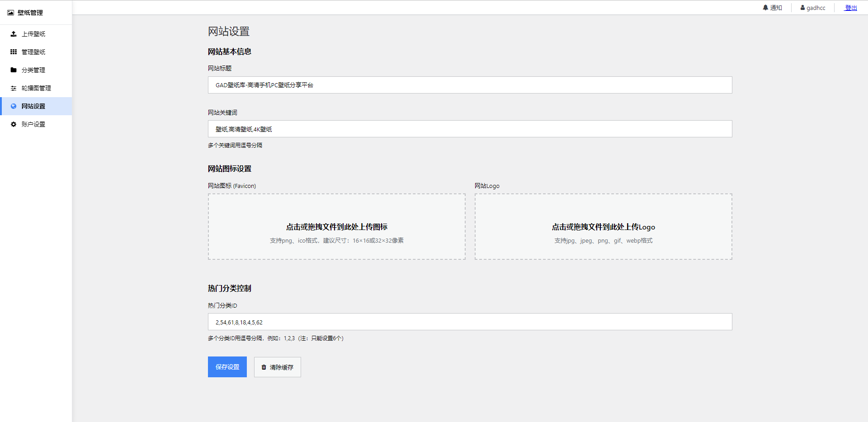Screen dimensions: 868x422
Task: Click the sliders icon for 轮播图管理
Action: [14, 88]
